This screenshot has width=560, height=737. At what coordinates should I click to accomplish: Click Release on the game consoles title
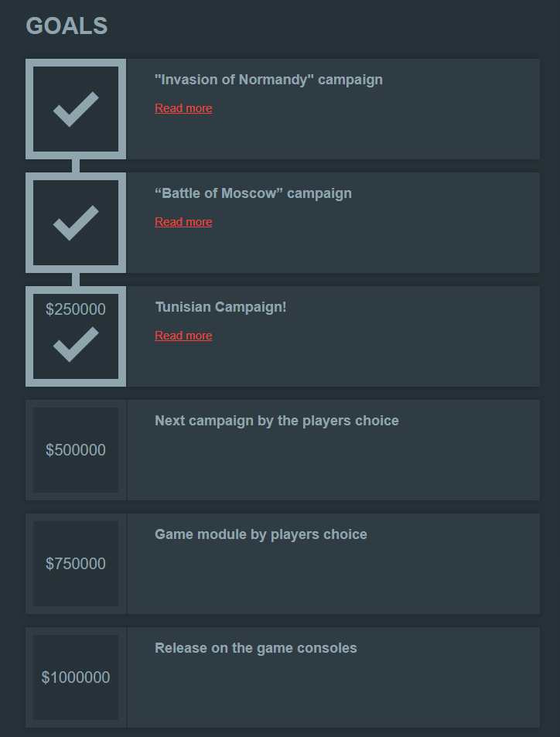click(x=256, y=648)
